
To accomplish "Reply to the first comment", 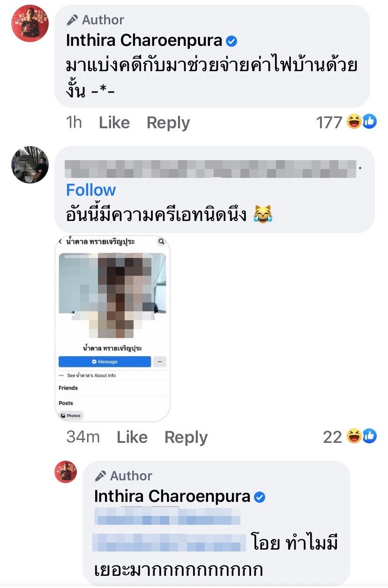I will click(x=168, y=123).
